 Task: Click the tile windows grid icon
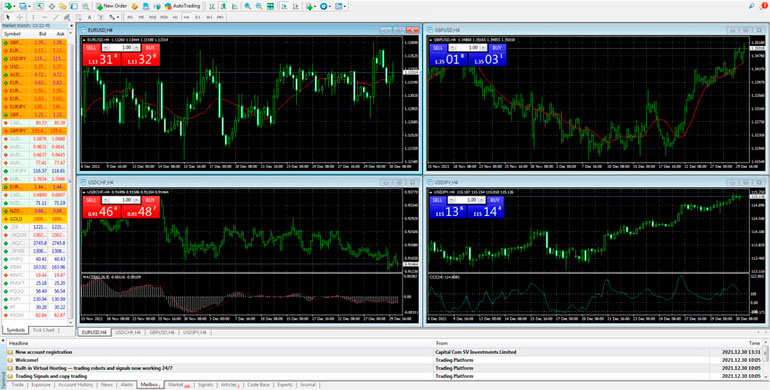click(271, 6)
